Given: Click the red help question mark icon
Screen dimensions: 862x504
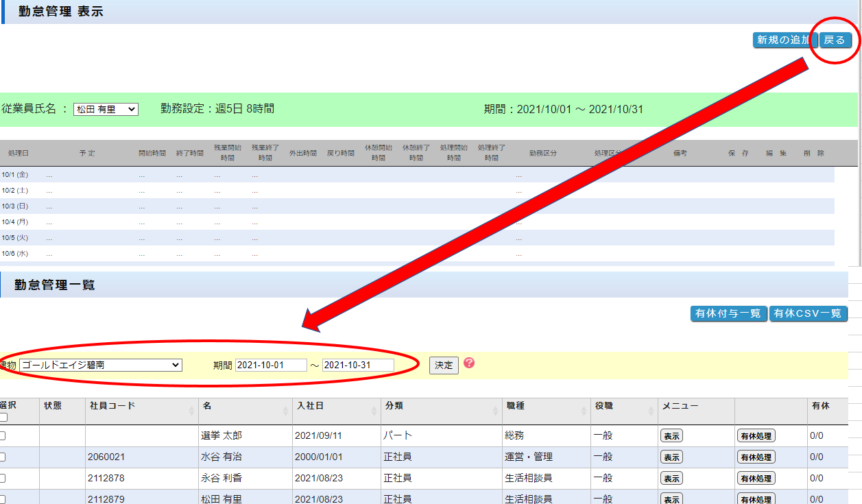Looking at the screenshot, I should click(469, 363).
